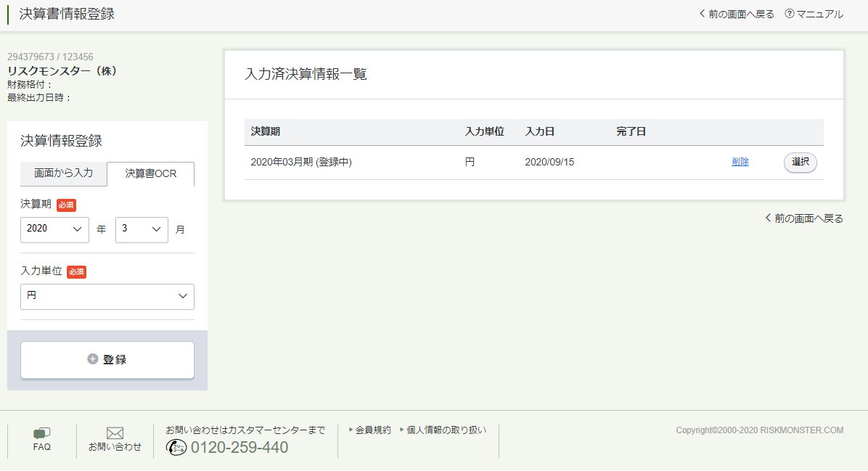Go back using top 前の画面へ戻る
Screen dimensions: 868x471
click(737, 14)
